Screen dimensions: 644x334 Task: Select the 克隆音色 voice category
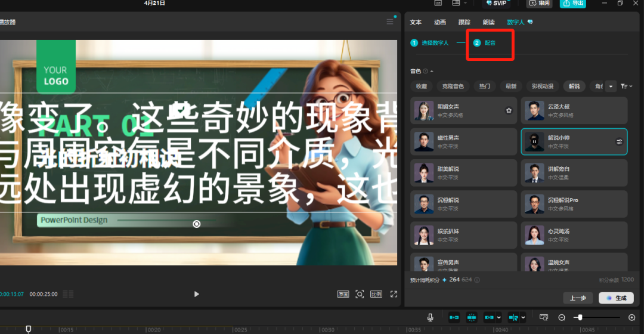click(x=453, y=86)
